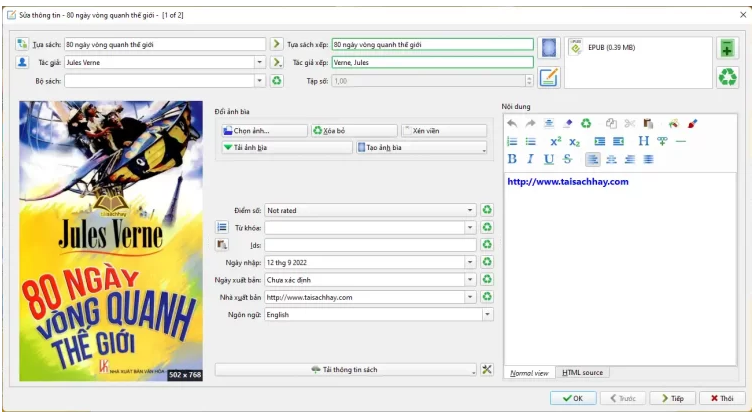The image size is (752, 412).
Task: Click the Tựa sách title input field
Action: pyautogui.click(x=165, y=44)
